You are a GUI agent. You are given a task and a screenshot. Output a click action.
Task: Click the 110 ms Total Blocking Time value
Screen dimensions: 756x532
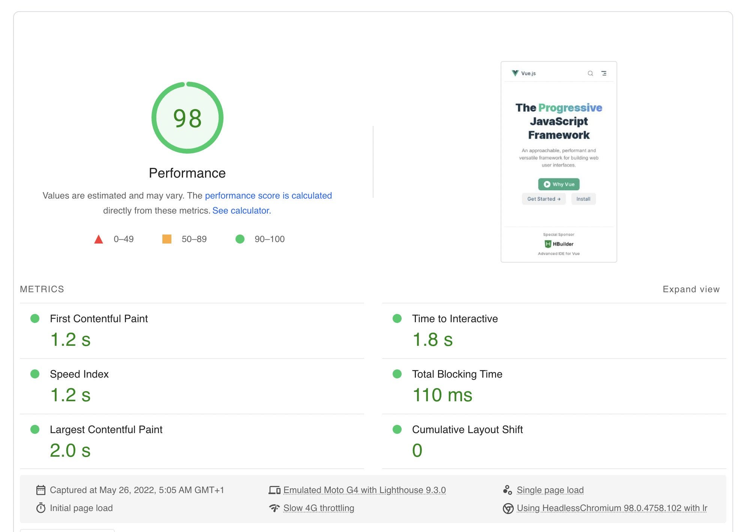[x=442, y=395]
